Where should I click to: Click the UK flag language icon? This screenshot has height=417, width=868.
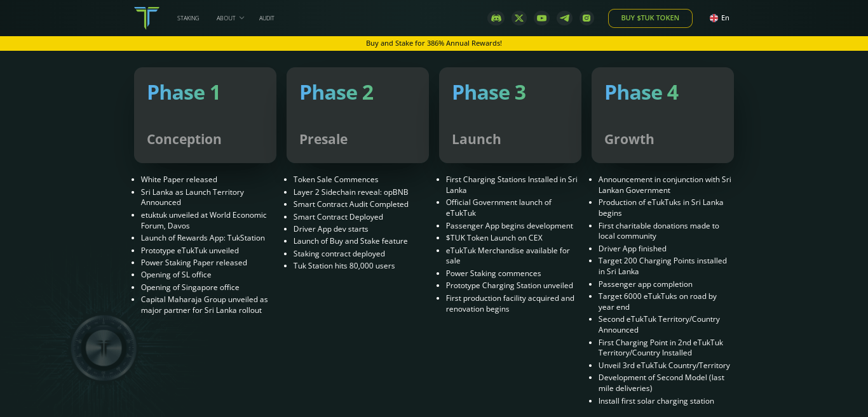714,18
